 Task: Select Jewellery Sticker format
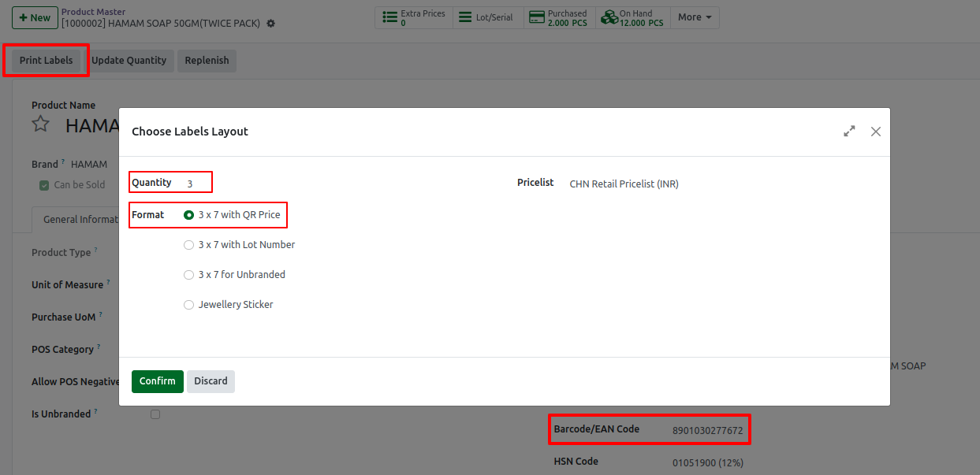coord(188,305)
